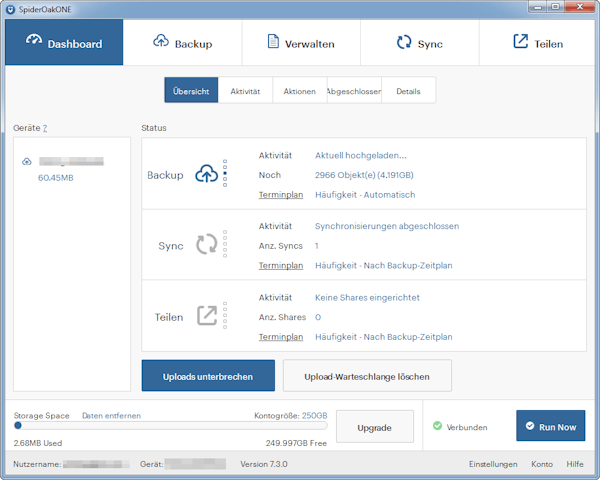Open the Dashboard tab
Screen dimensions: 600x480
(64, 42)
